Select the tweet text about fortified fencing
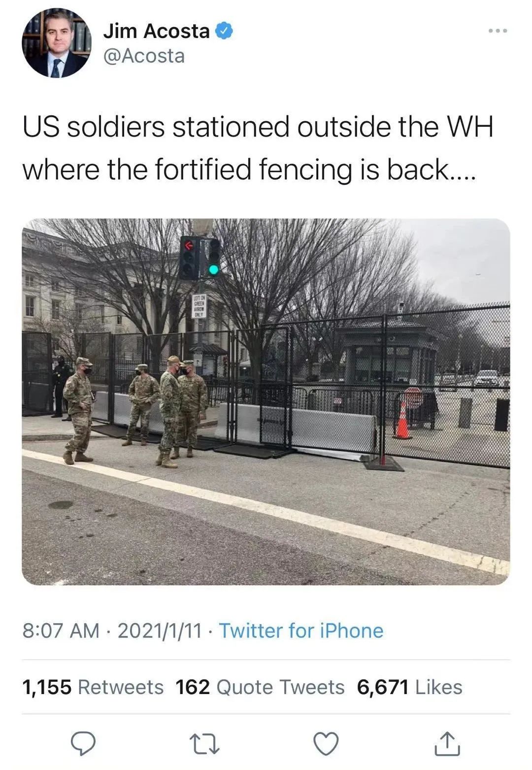 point(258,148)
